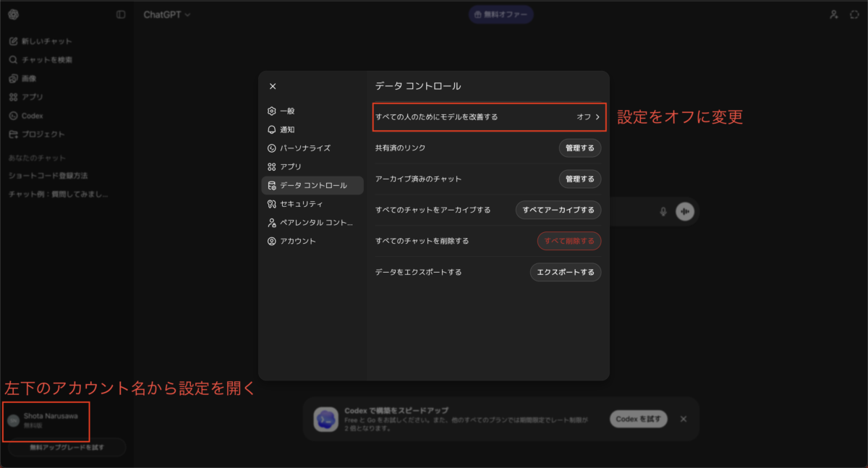868x468 pixels.
Task: Open Codex from the sidebar icon
Action: pyautogui.click(x=14, y=116)
